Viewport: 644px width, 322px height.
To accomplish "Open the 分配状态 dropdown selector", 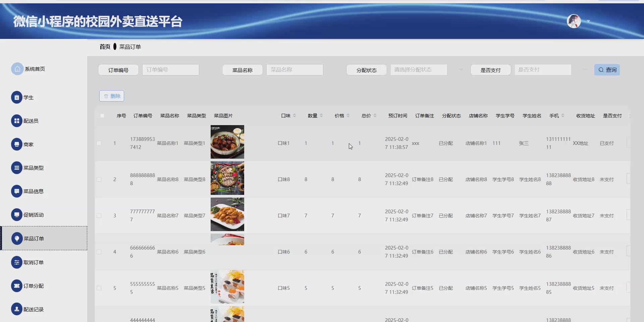I will click(x=419, y=70).
